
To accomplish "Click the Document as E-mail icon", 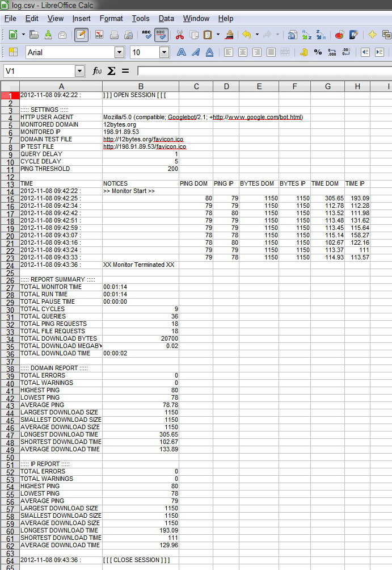I will pos(62,35).
